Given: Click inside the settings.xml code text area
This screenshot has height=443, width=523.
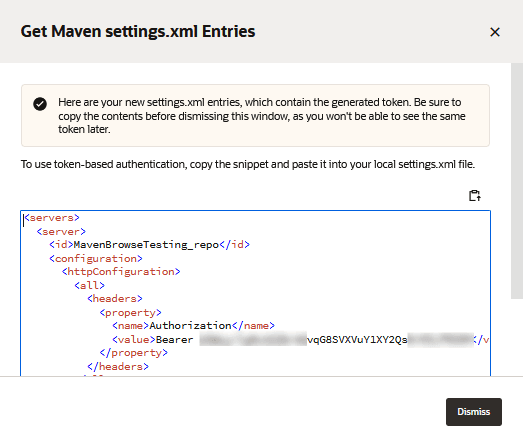Looking at the screenshot, I should tap(255, 294).
